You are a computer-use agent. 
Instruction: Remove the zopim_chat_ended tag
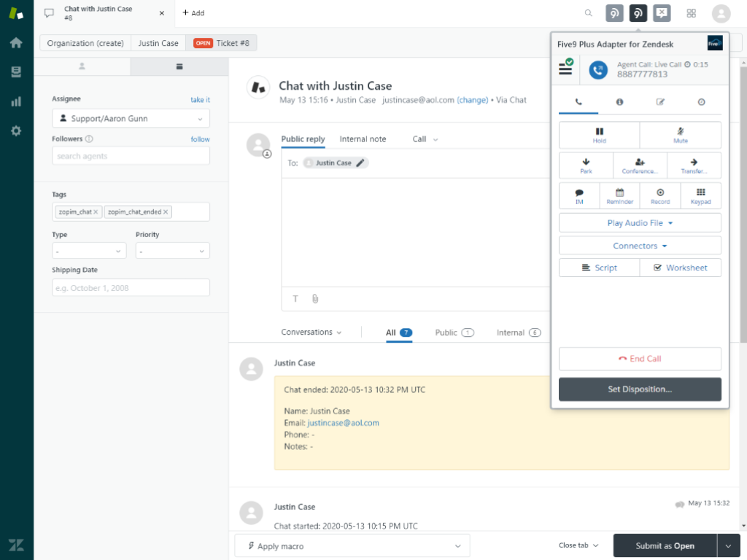point(166,212)
